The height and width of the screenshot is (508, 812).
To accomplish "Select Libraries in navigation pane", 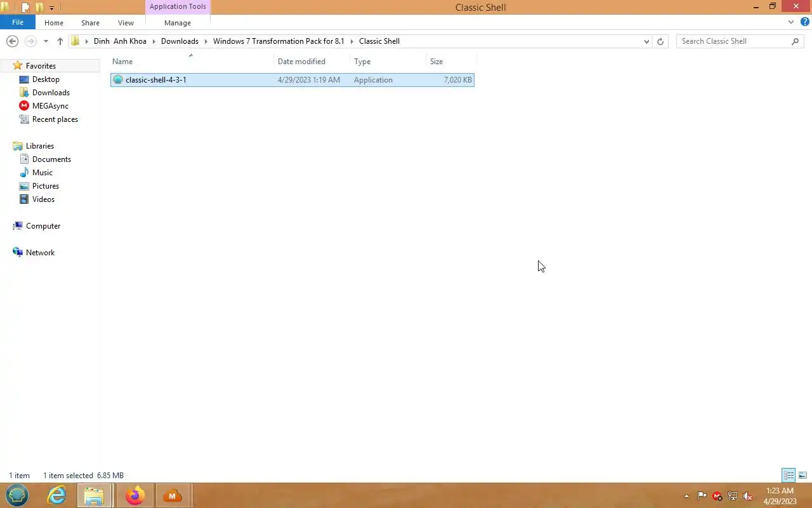I will tap(40, 146).
